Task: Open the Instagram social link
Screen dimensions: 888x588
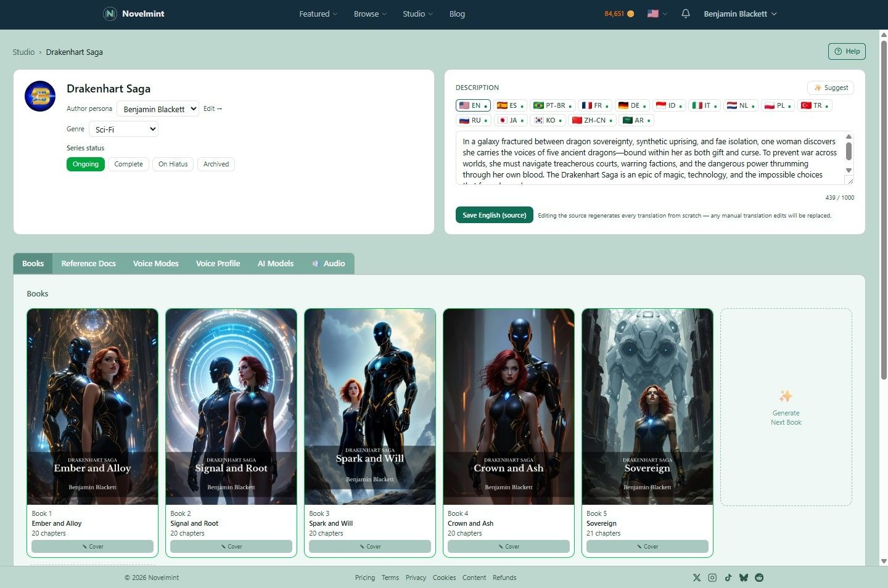Action: (x=712, y=578)
